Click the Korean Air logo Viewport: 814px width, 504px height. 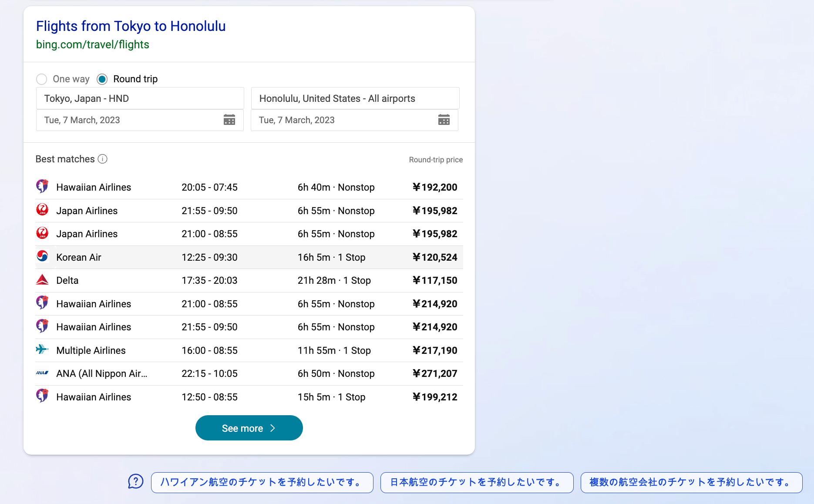click(x=42, y=256)
